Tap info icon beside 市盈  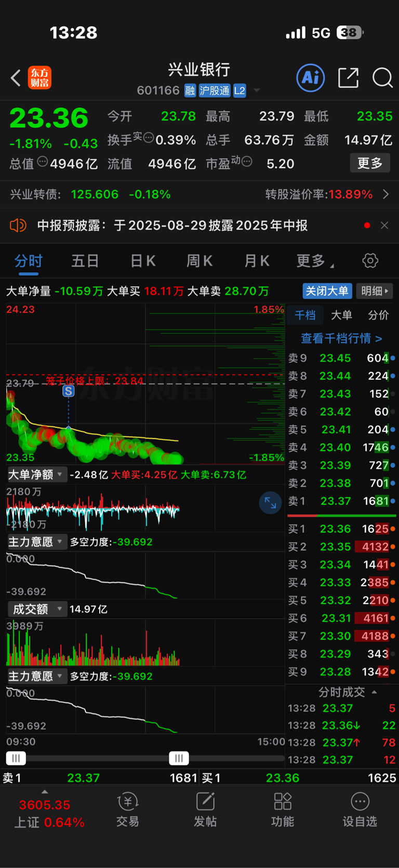pos(247,162)
